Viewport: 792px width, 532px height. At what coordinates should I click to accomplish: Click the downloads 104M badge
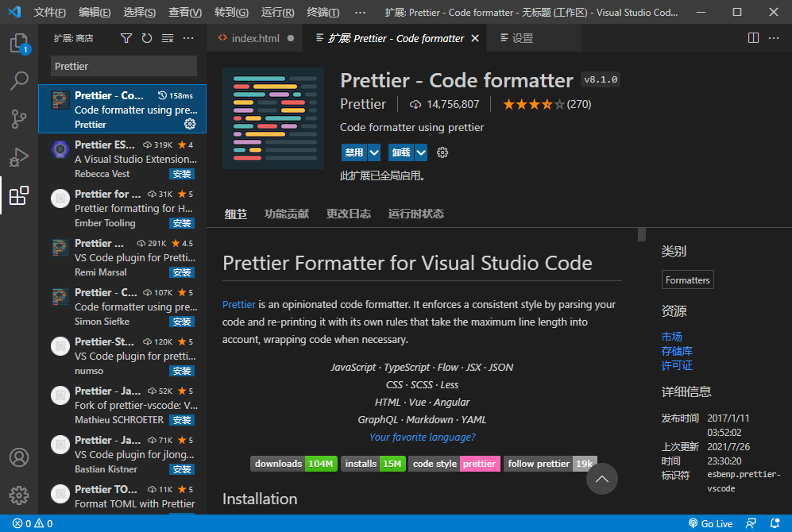(294, 464)
